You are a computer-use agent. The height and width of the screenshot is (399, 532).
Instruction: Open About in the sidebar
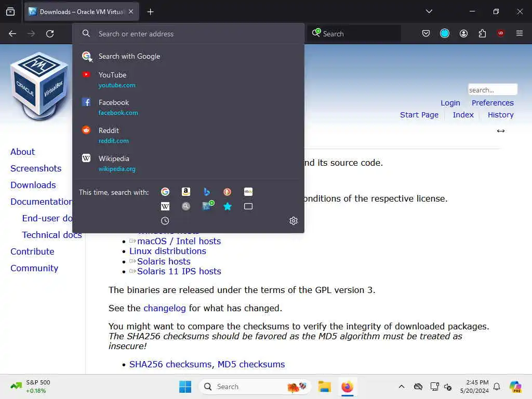pyautogui.click(x=22, y=152)
